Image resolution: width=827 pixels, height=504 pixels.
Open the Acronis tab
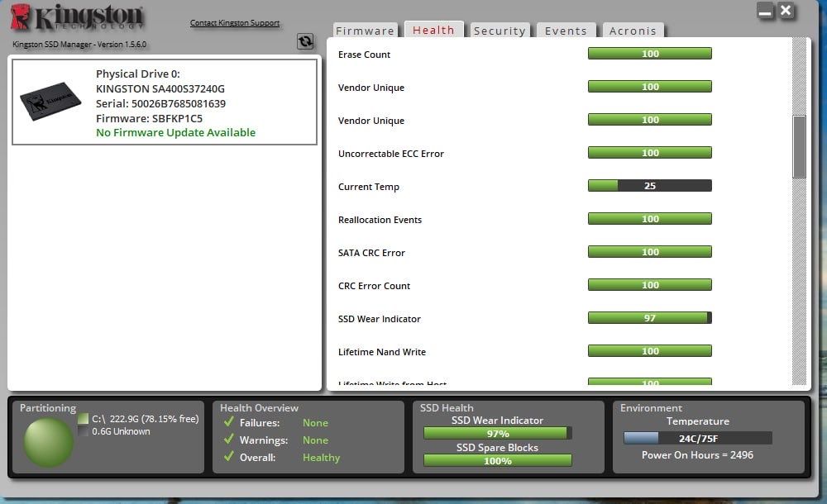(x=633, y=31)
